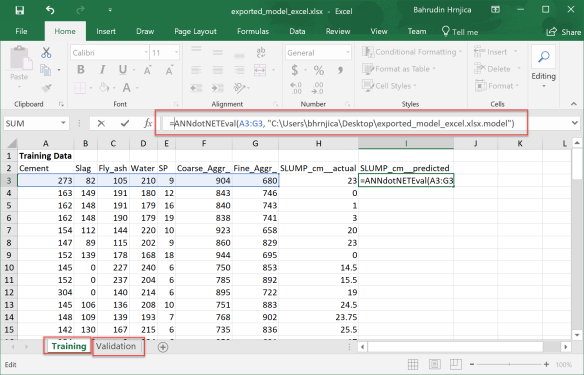Viewport: 584px width, 375px height.
Task: Click Normal view status bar icon
Action: click(413, 364)
